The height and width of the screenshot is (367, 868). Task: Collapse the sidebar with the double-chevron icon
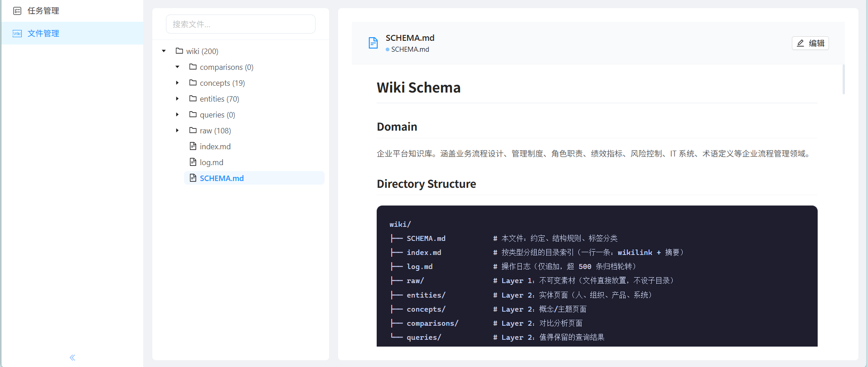pos(73,357)
